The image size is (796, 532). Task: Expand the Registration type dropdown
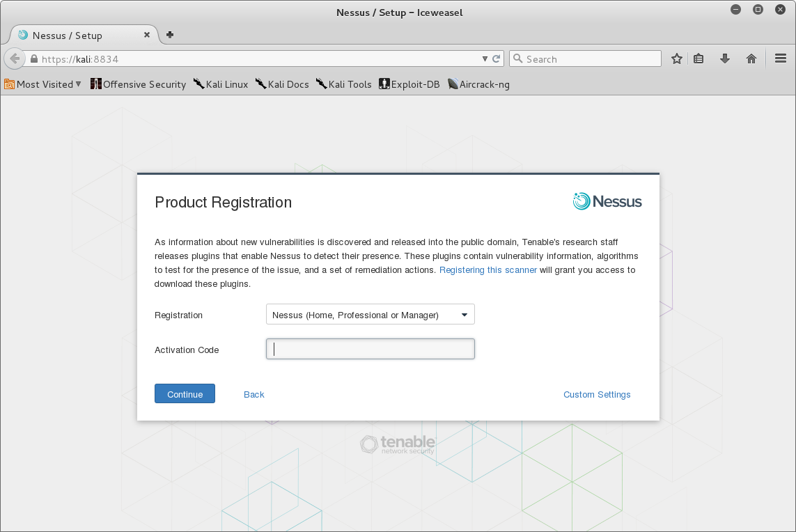(370, 315)
